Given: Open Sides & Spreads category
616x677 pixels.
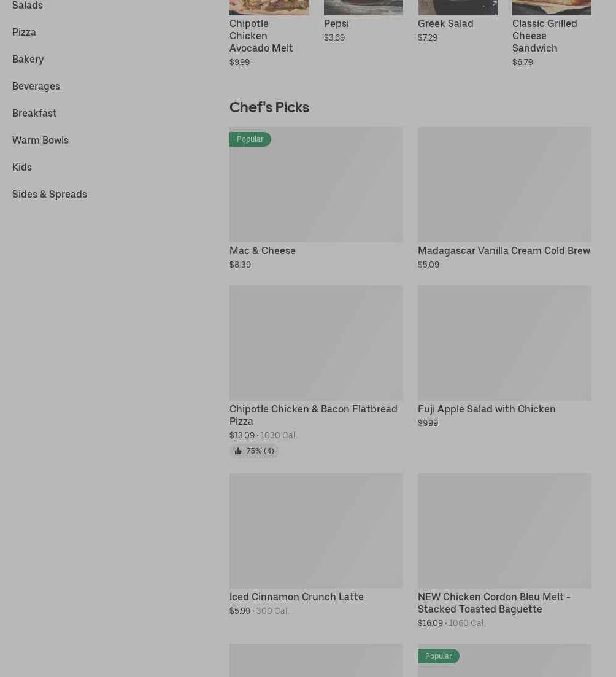Looking at the screenshot, I should (x=50, y=195).
